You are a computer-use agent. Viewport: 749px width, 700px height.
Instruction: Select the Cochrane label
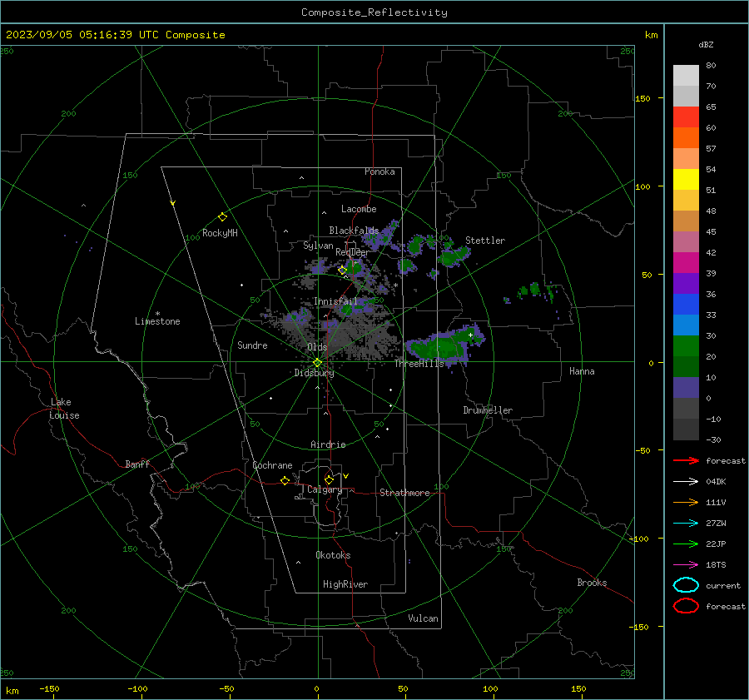(x=272, y=465)
